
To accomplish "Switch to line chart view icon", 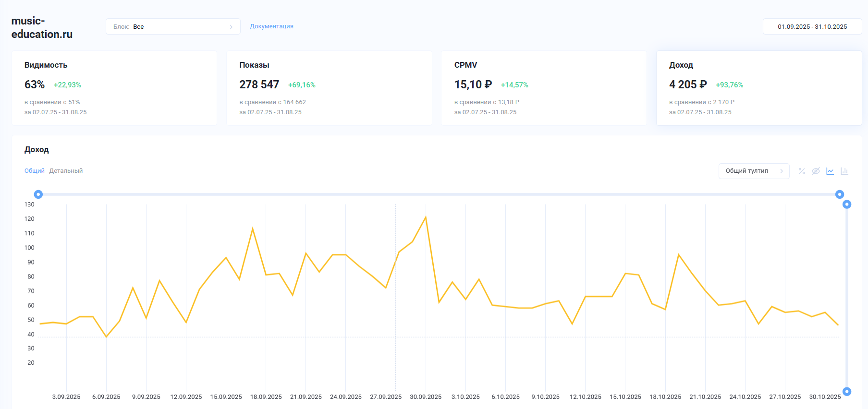I will click(830, 171).
